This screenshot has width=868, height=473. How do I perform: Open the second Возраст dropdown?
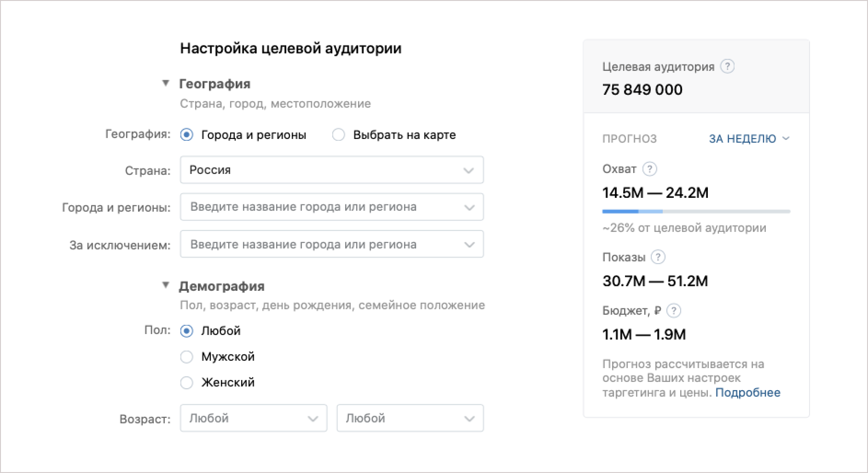tap(410, 418)
